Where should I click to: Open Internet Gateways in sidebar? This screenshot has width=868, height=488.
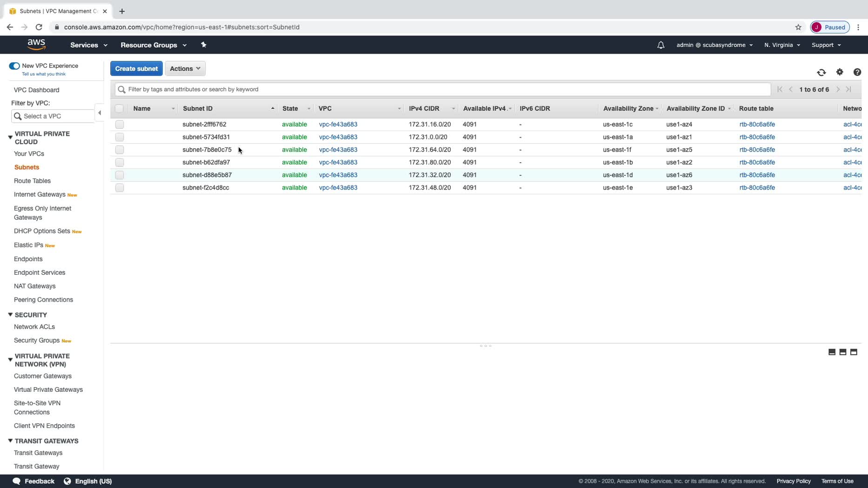[x=40, y=194]
